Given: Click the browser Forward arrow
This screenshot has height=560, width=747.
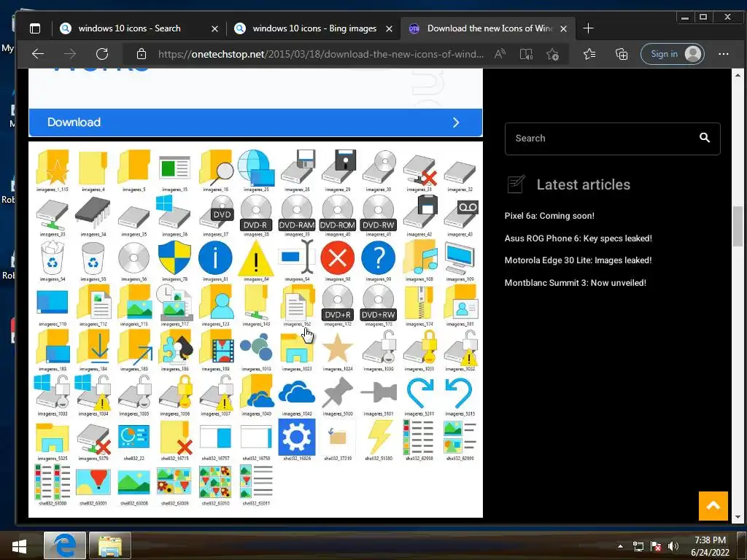Looking at the screenshot, I should (70, 54).
